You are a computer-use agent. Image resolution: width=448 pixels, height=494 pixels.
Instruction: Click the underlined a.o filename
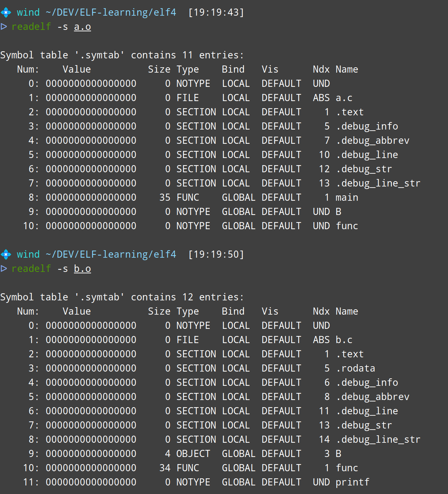[x=82, y=27]
